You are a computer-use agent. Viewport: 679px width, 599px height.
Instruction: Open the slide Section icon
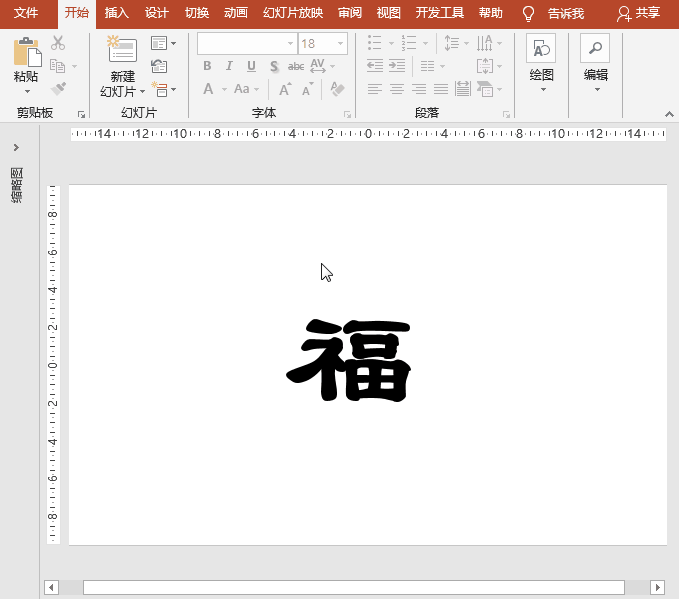point(160,89)
